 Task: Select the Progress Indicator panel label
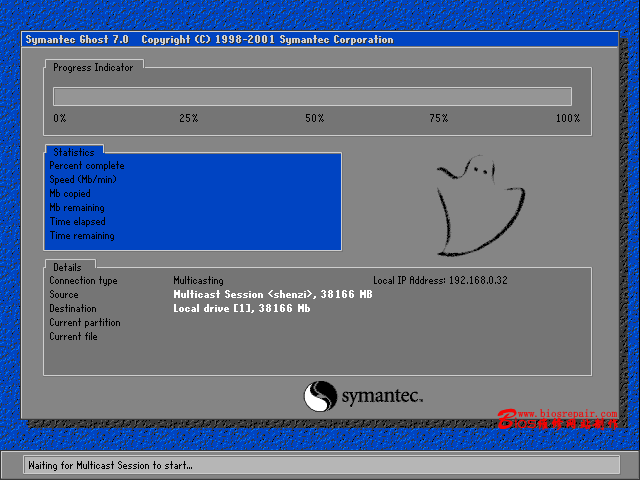(x=93, y=67)
